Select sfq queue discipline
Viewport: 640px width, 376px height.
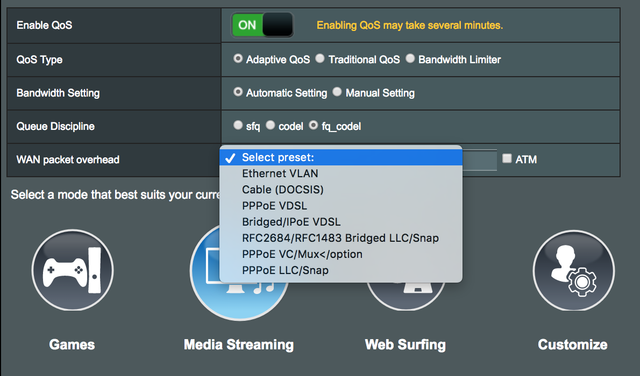tap(238, 125)
